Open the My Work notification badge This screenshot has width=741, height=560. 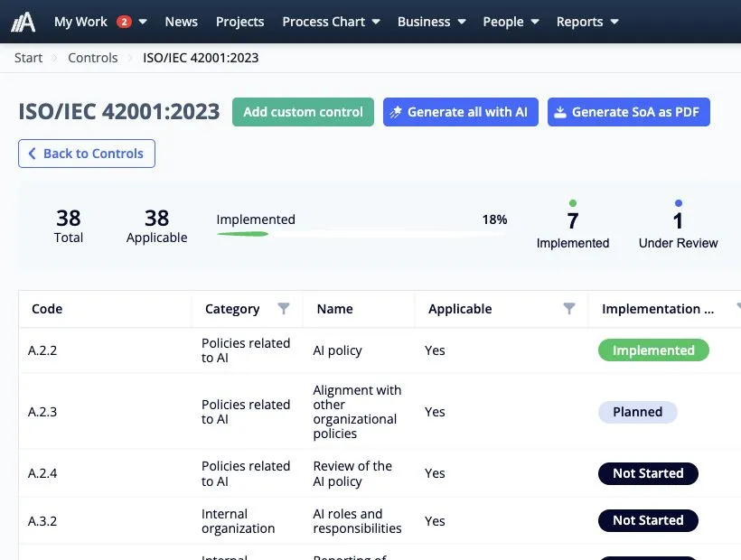pos(124,22)
